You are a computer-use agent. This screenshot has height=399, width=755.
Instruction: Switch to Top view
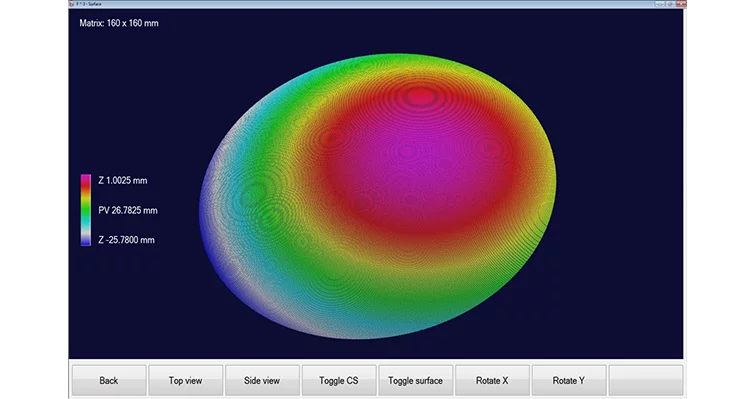click(185, 380)
